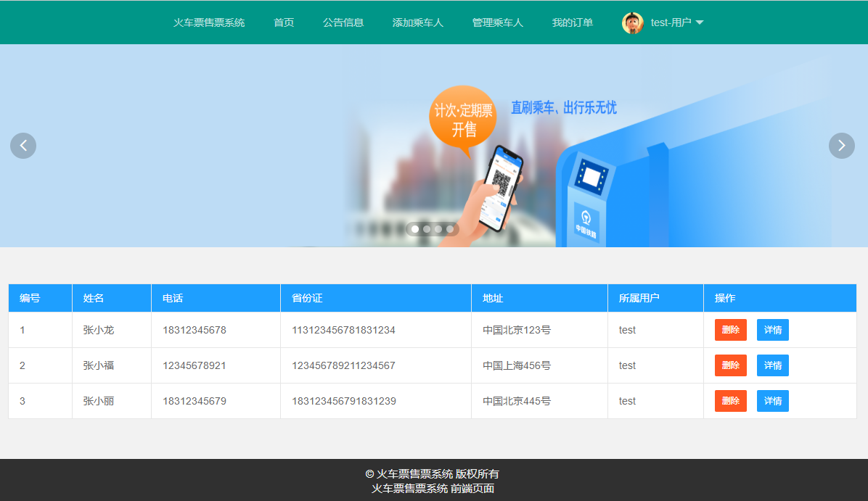Open the 公告信息 page

coord(343,22)
